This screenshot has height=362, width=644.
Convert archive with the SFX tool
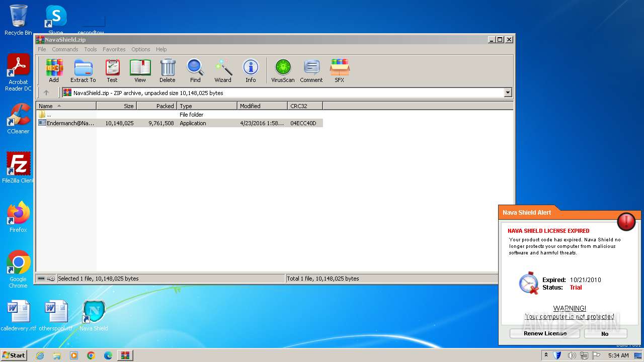[340, 71]
